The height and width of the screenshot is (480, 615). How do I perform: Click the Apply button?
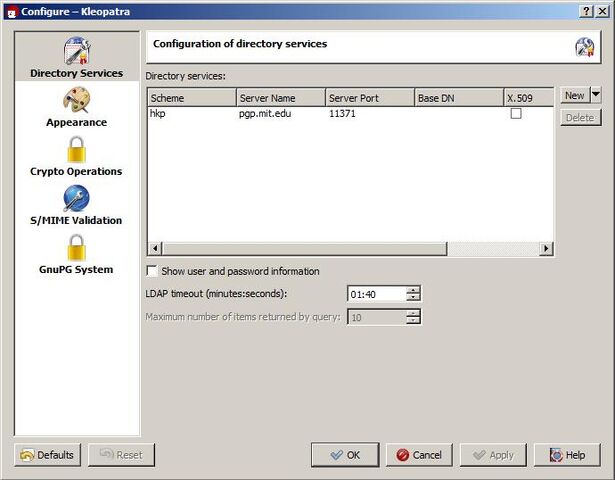493,455
